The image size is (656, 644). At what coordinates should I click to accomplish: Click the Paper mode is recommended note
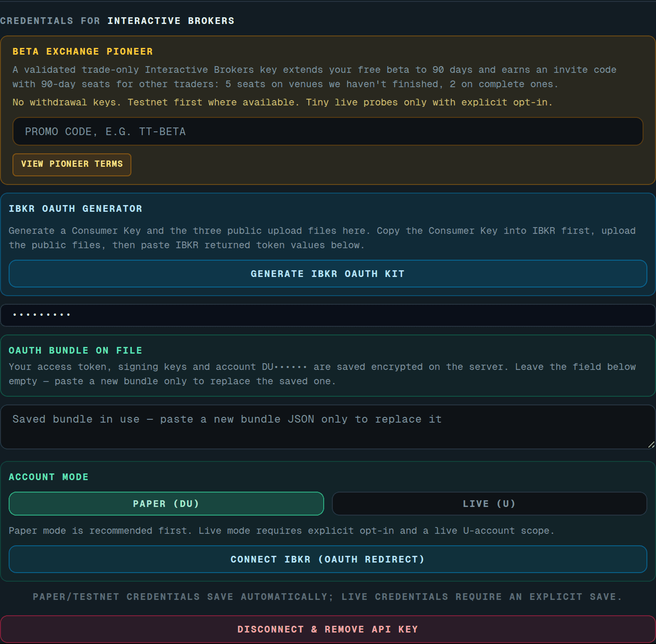[x=281, y=530]
